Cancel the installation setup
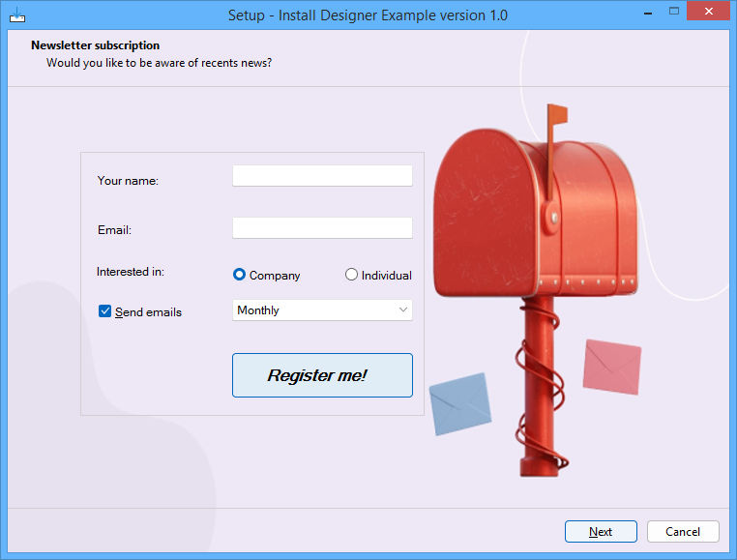 pos(683,532)
